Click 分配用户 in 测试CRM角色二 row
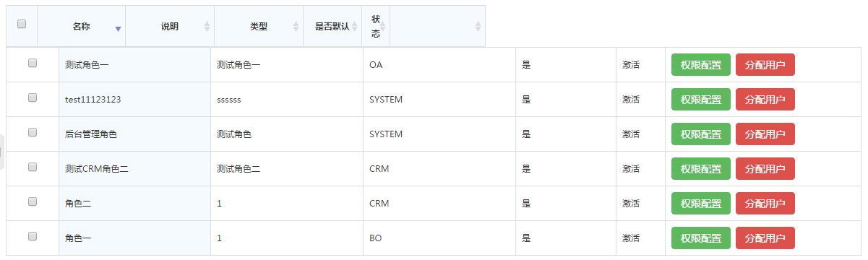This screenshot has height=260, width=868. (x=765, y=169)
